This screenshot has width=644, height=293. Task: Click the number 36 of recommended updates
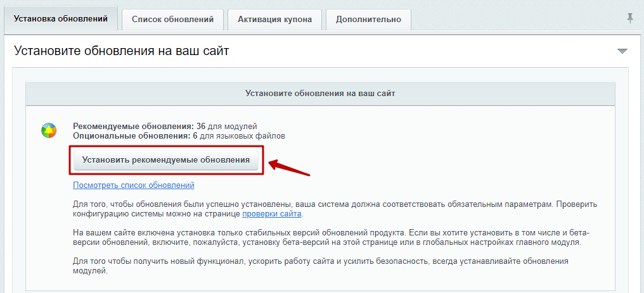pyautogui.click(x=200, y=126)
